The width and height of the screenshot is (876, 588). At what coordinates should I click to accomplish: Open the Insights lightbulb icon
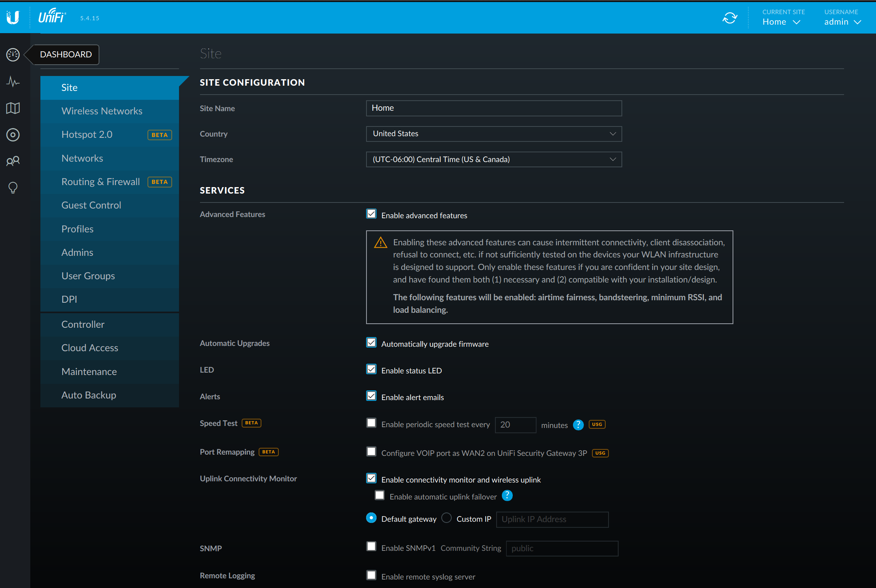(x=13, y=188)
